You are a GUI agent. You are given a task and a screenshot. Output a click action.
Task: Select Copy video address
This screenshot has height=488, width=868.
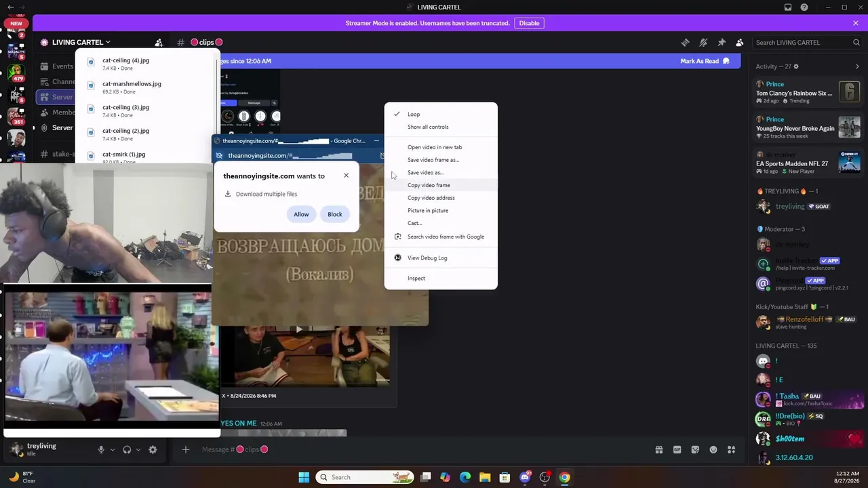tap(441, 198)
